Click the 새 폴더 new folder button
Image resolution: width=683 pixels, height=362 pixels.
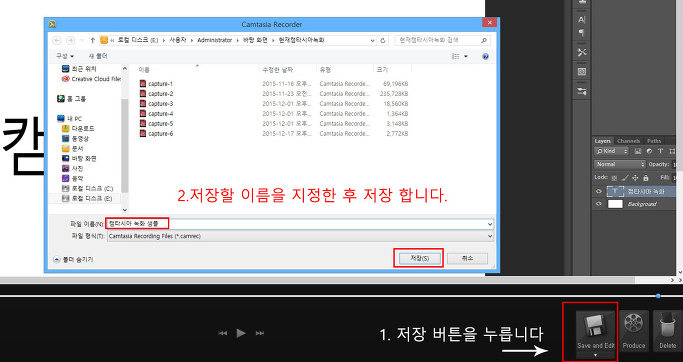pyautogui.click(x=98, y=56)
